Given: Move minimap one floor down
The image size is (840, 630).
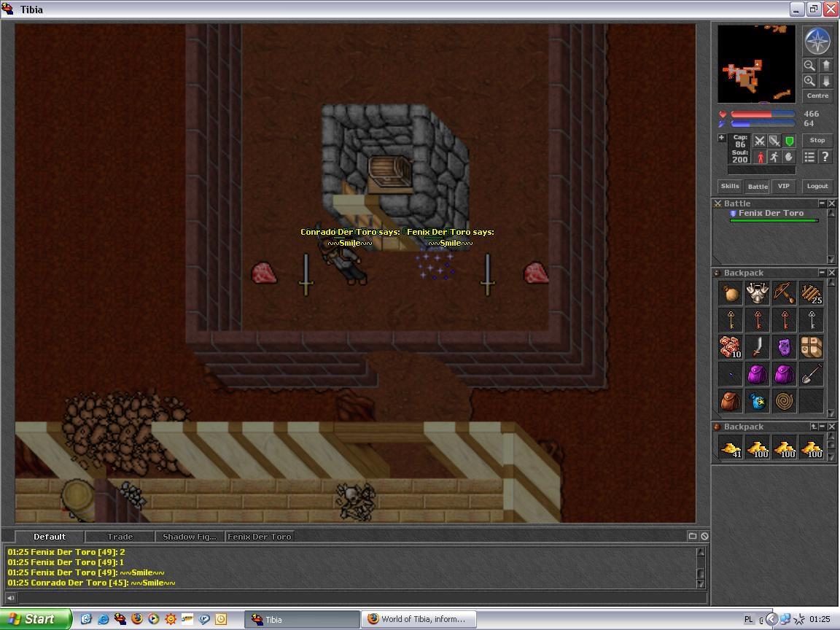Looking at the screenshot, I should click(825, 81).
